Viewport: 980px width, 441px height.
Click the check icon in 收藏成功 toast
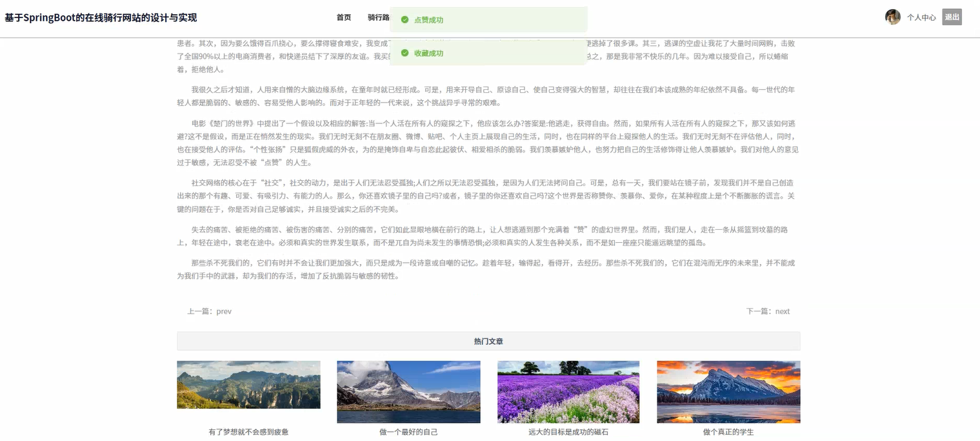click(405, 53)
